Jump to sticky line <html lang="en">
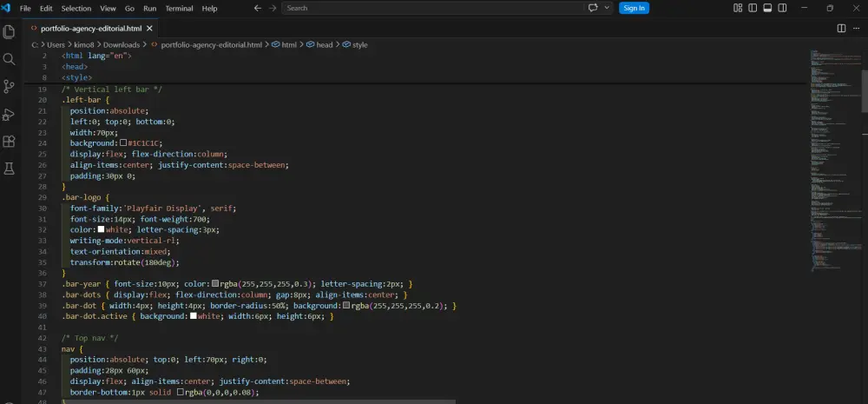Viewport: 868px width, 404px height. 97,56
